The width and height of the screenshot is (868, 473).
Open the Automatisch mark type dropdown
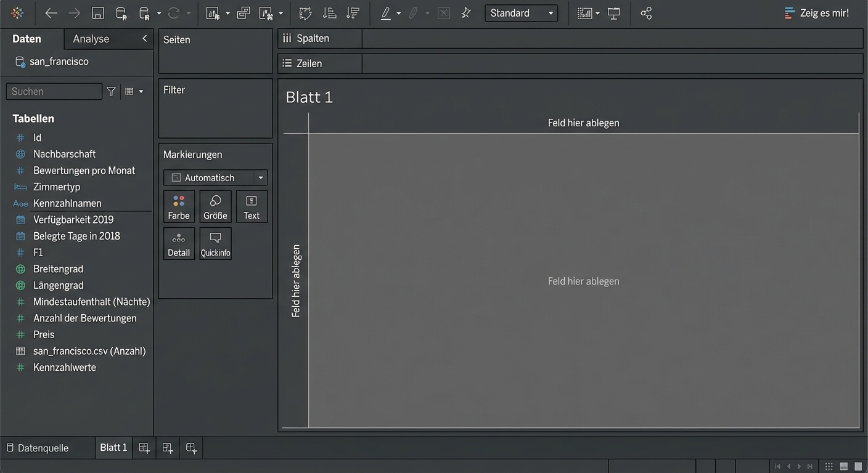[x=215, y=178]
